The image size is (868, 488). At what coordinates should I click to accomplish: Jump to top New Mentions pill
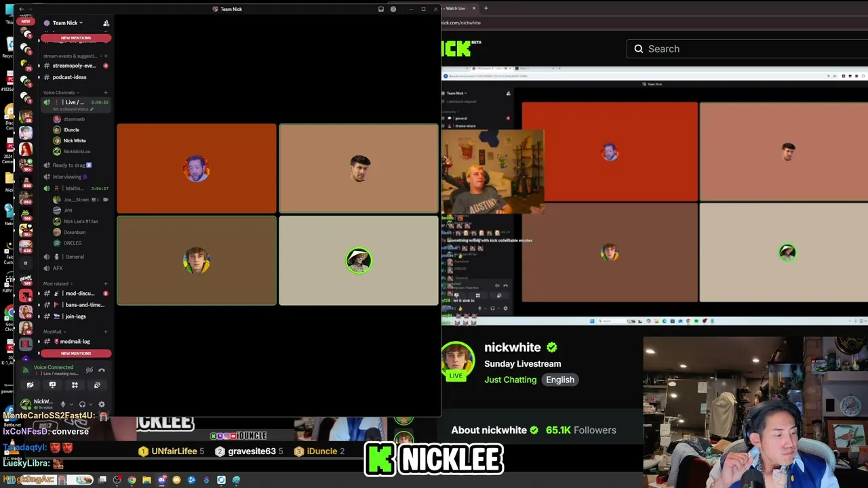(76, 38)
